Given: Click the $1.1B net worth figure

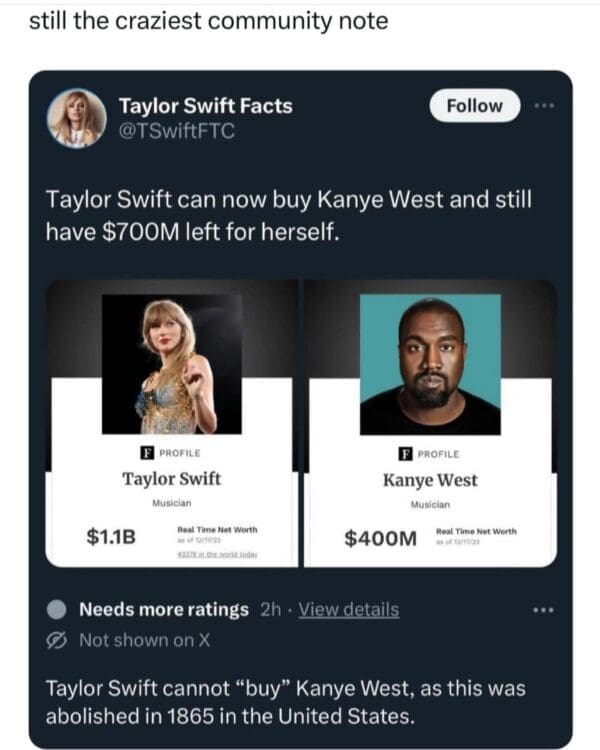Looking at the screenshot, I should [x=111, y=537].
